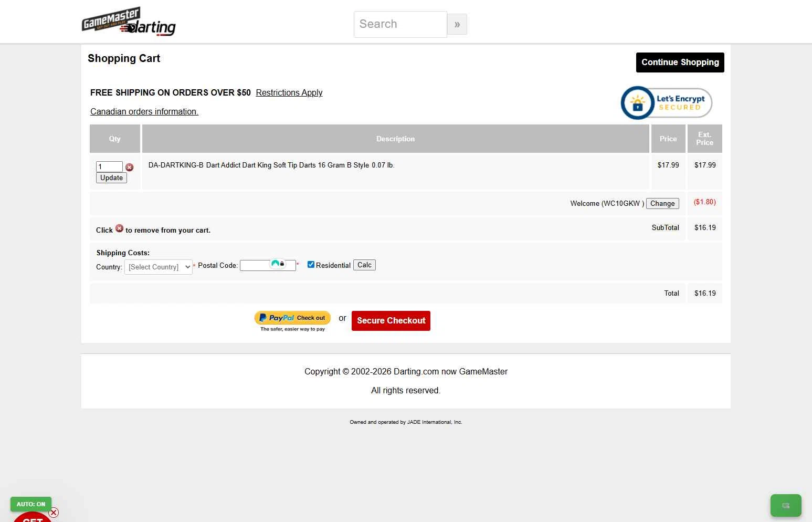Screen dimensions: 812x522
Task: Open Canadian orders information link
Action: point(144,112)
